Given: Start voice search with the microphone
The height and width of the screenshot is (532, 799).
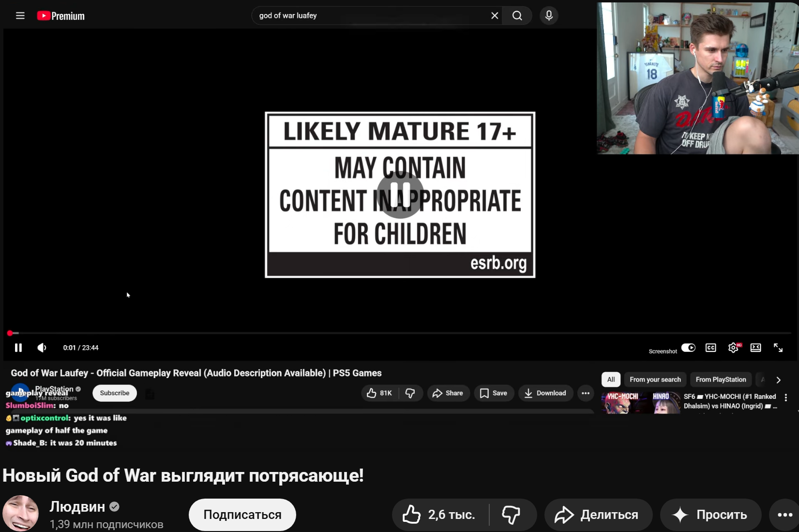Looking at the screenshot, I should (x=549, y=15).
